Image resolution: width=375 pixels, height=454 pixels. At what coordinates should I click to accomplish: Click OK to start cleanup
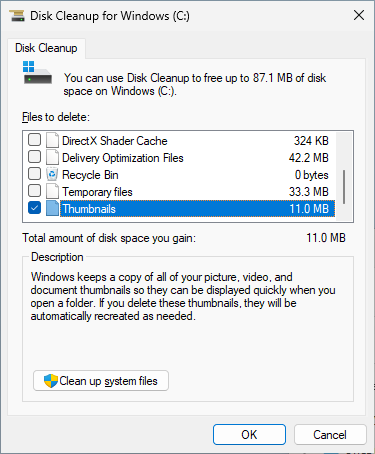pos(249,434)
